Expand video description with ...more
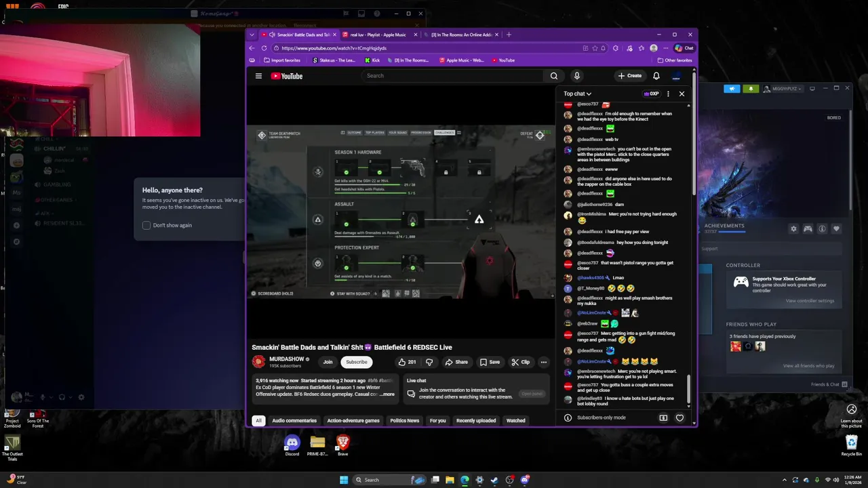The image size is (868, 488). pos(387,394)
